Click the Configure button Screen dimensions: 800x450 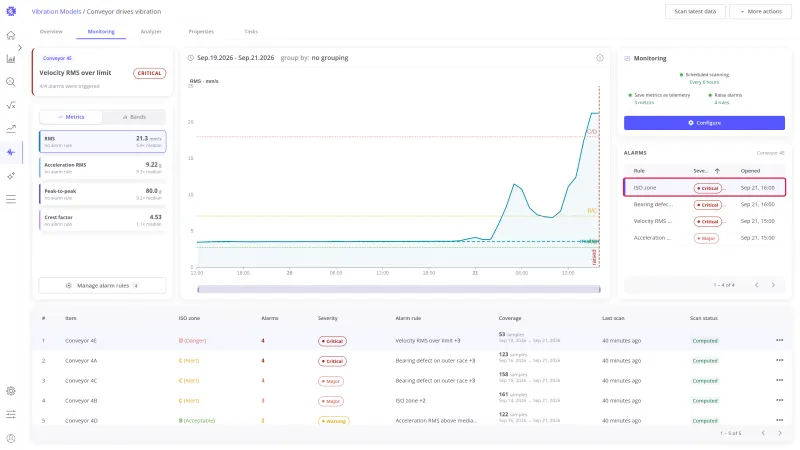(704, 123)
